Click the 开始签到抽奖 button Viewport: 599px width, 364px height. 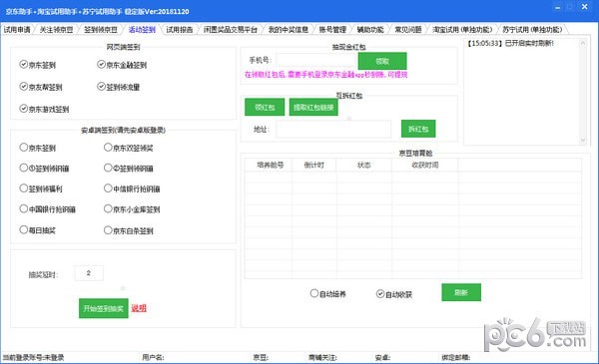(x=104, y=308)
